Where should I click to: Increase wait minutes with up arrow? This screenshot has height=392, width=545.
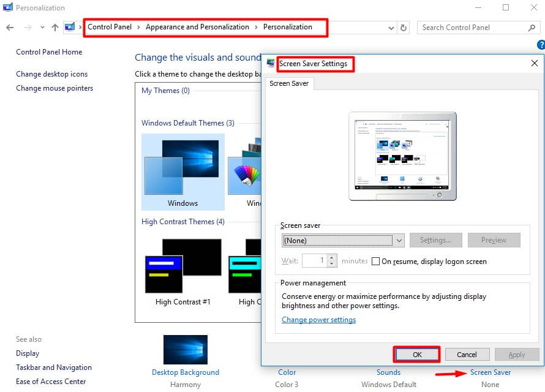pyautogui.click(x=332, y=257)
